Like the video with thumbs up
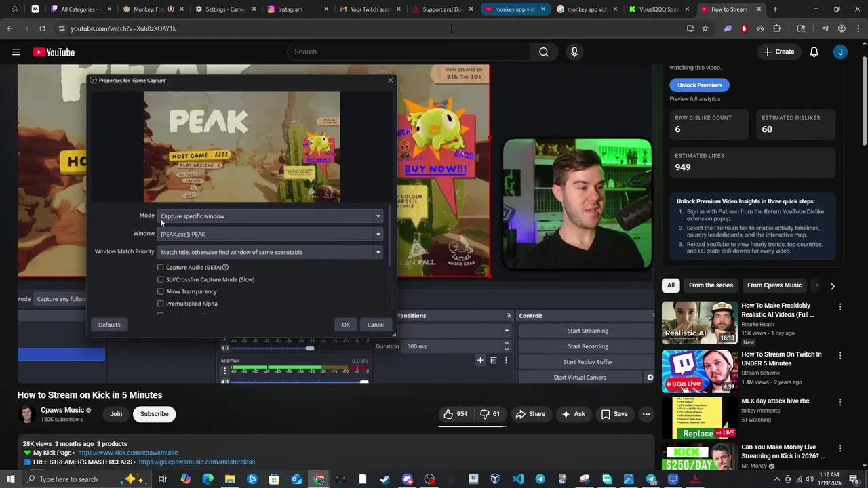Image resolution: width=868 pixels, height=488 pixels. point(456,414)
